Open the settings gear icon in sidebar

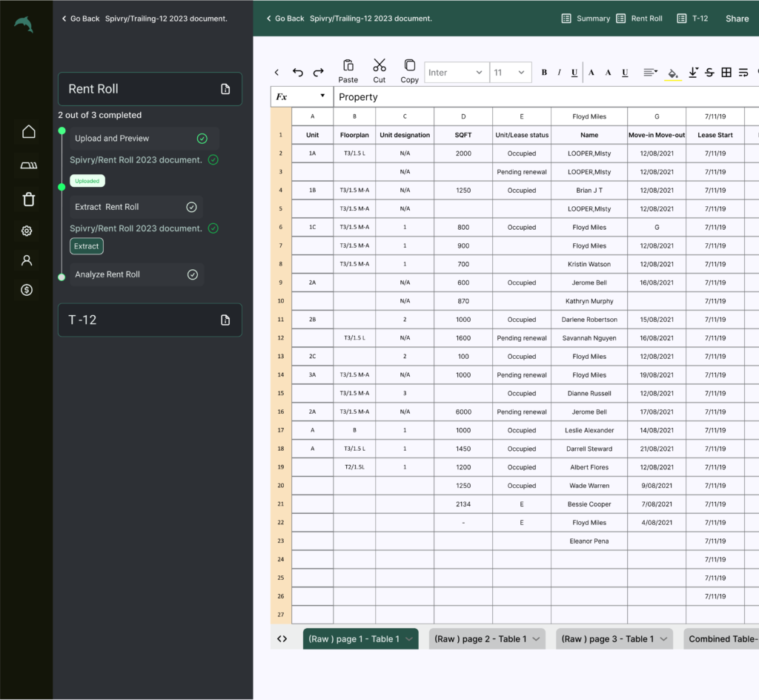pyautogui.click(x=27, y=231)
